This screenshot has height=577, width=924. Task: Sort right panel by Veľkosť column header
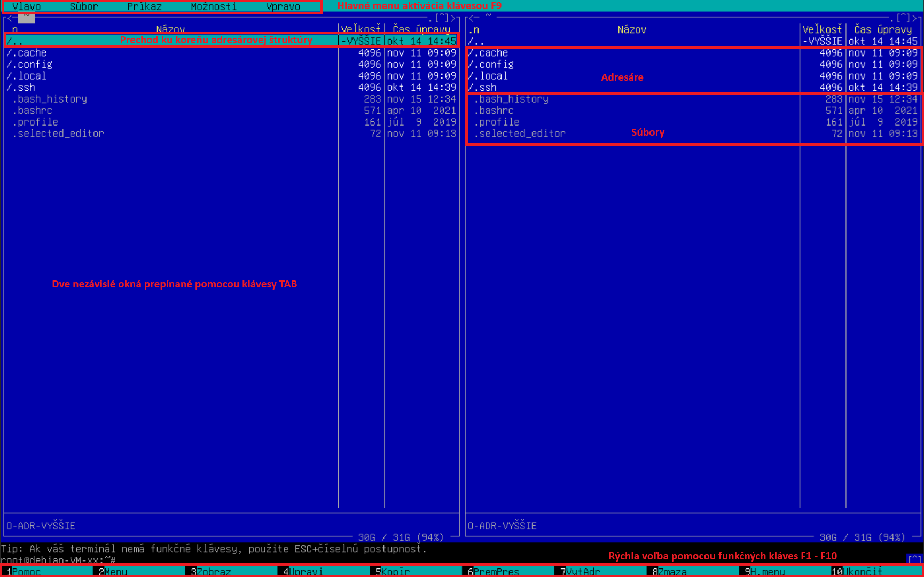coord(822,29)
